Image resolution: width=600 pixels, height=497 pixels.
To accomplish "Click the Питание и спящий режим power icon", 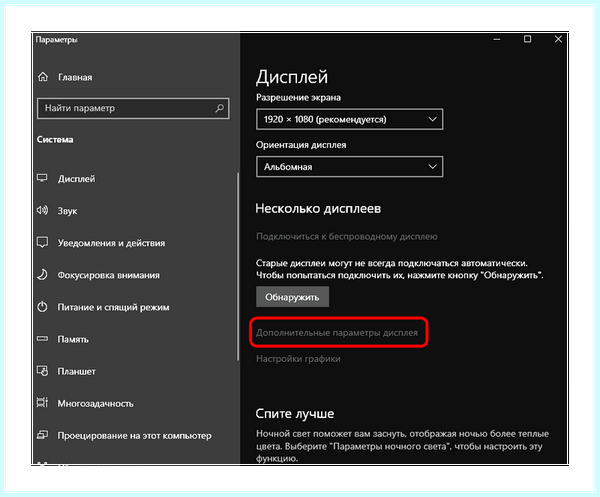I will click(42, 306).
